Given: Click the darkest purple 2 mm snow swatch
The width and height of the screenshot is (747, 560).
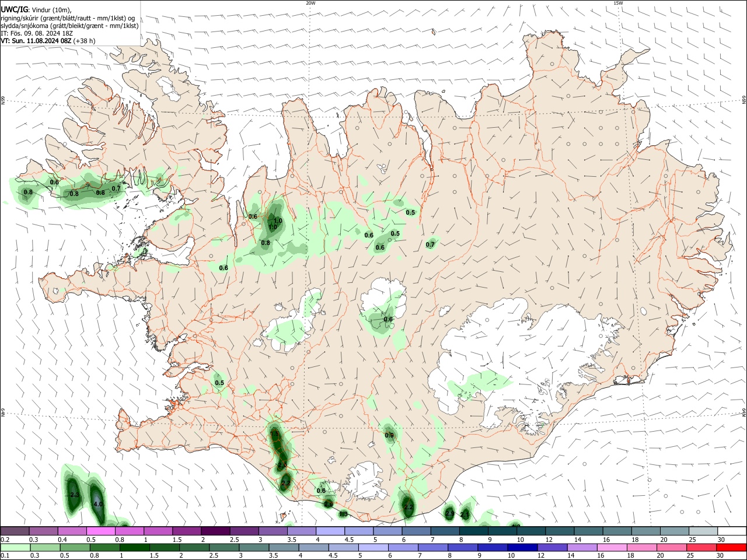Looking at the screenshot, I should [215, 531].
